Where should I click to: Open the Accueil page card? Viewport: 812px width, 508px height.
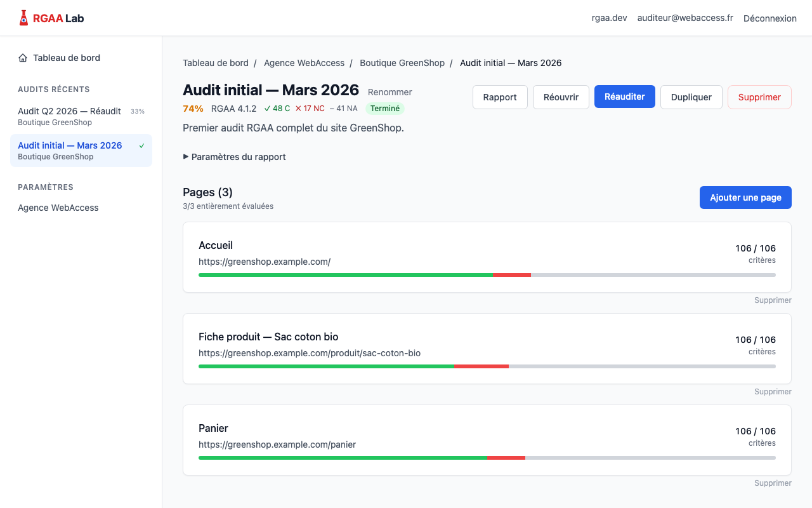tap(216, 245)
